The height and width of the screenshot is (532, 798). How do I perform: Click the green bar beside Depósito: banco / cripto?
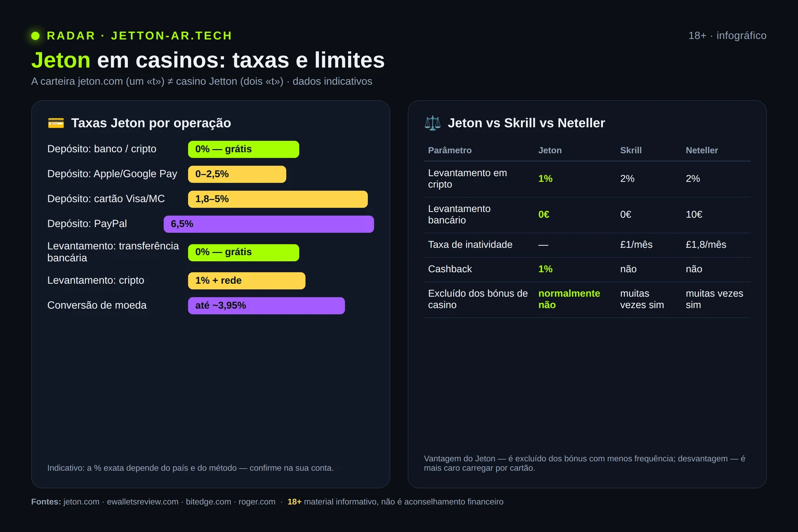[x=244, y=149]
